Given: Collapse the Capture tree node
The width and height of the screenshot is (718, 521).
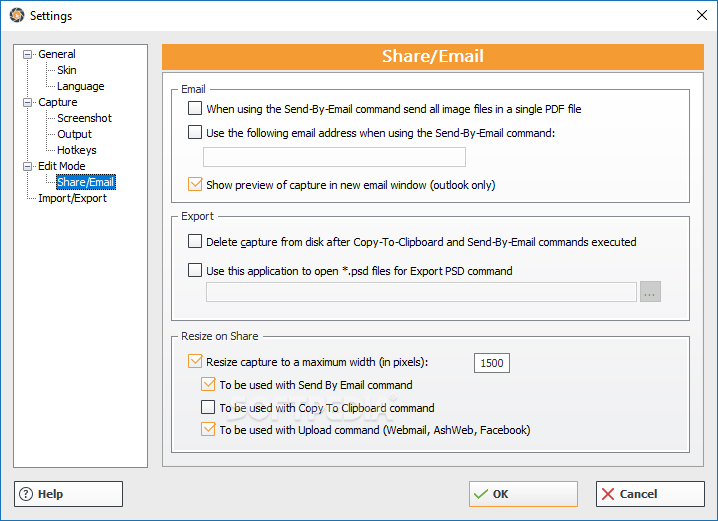Looking at the screenshot, I should (x=27, y=103).
